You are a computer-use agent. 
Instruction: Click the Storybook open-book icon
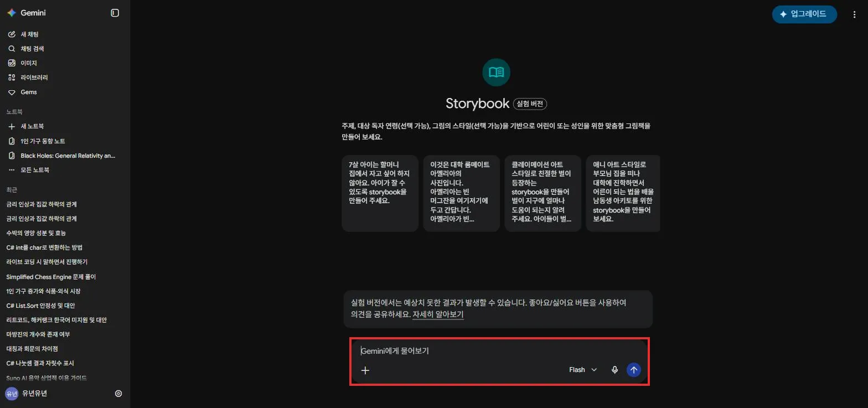click(497, 72)
